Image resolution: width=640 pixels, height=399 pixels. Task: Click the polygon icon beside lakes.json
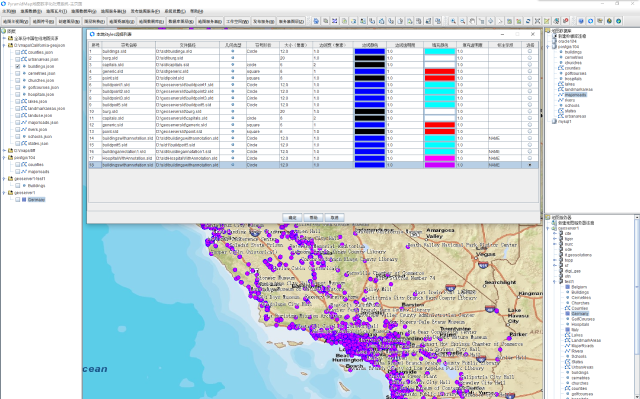(x=24, y=101)
